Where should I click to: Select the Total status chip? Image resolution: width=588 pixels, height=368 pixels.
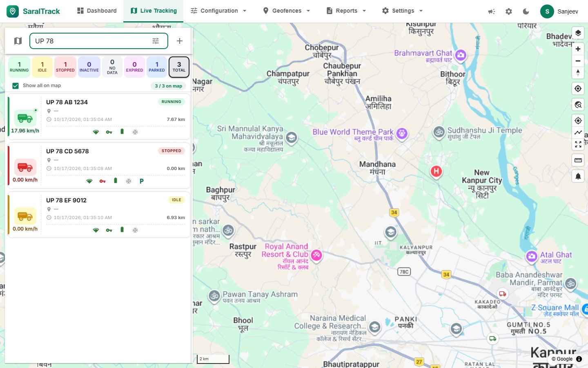(179, 67)
